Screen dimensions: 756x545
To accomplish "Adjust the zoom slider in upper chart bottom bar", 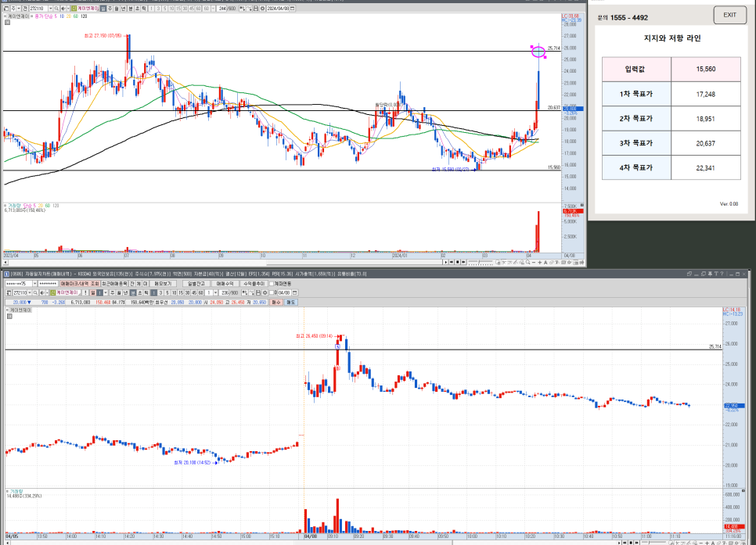I will point(481,262).
